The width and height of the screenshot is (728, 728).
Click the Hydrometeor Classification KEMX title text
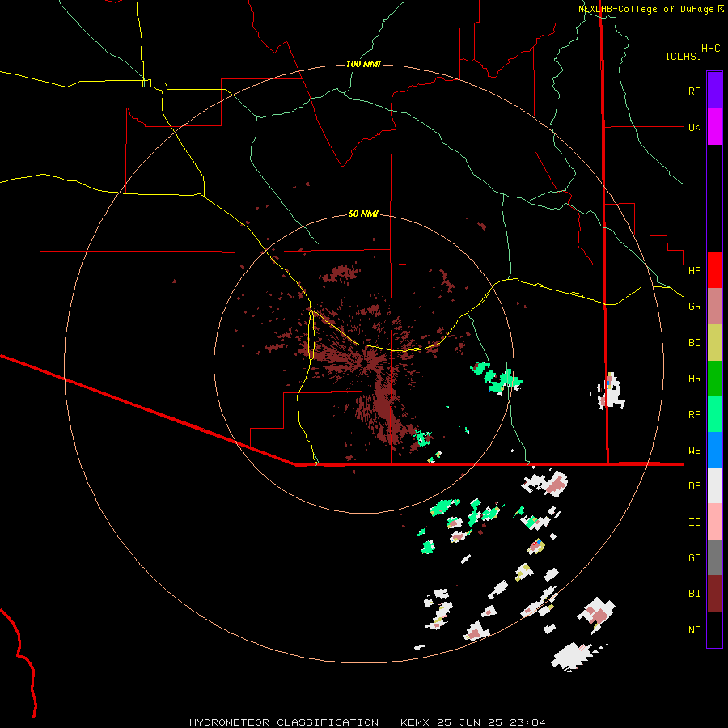point(367,722)
